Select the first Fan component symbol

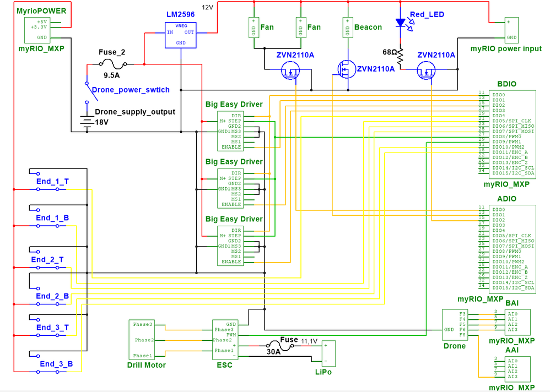pyautogui.click(x=254, y=26)
